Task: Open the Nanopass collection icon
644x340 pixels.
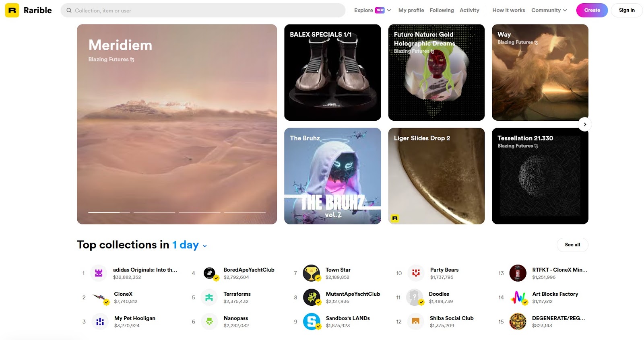Action: pyautogui.click(x=209, y=321)
